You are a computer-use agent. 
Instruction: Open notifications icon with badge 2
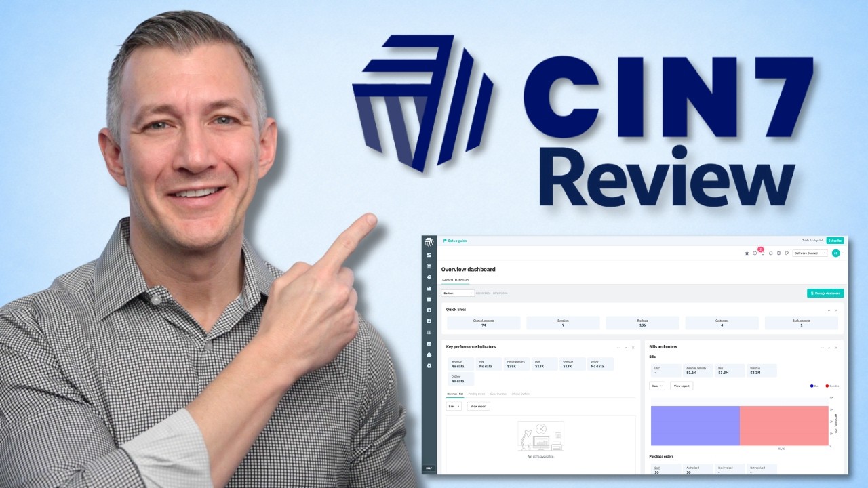pyautogui.click(x=762, y=252)
